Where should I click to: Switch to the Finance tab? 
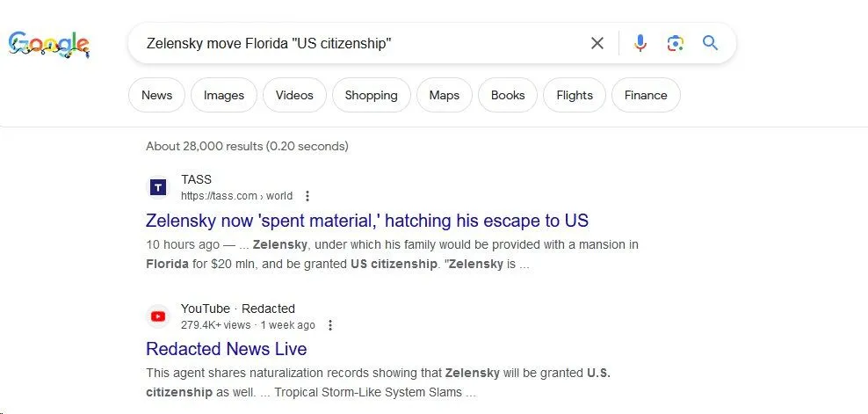tap(646, 95)
